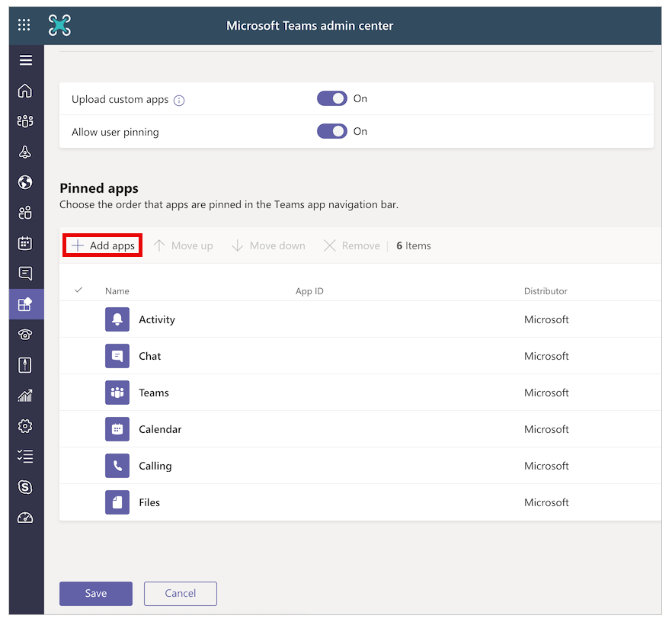Open Messaging policies chat icon
672x622 pixels.
coord(25,274)
